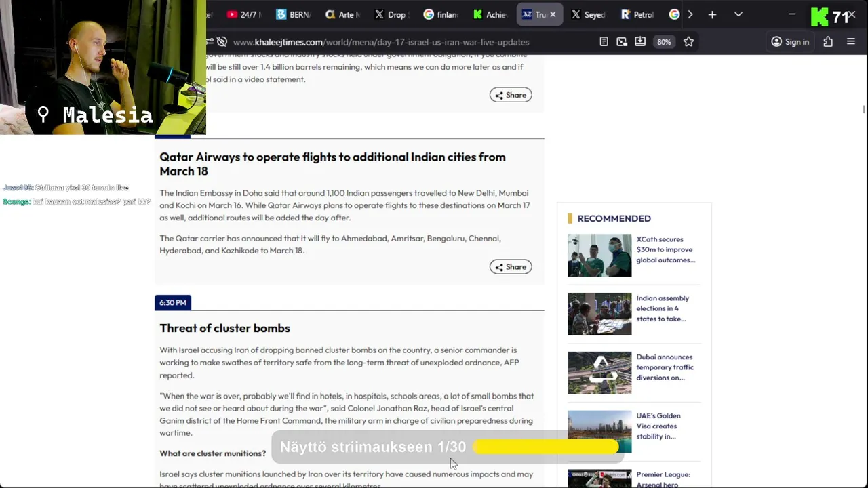This screenshot has height=488, width=868.
Task: Click the Näyttö striimaukseen 1/30 goal text
Action: click(373, 447)
